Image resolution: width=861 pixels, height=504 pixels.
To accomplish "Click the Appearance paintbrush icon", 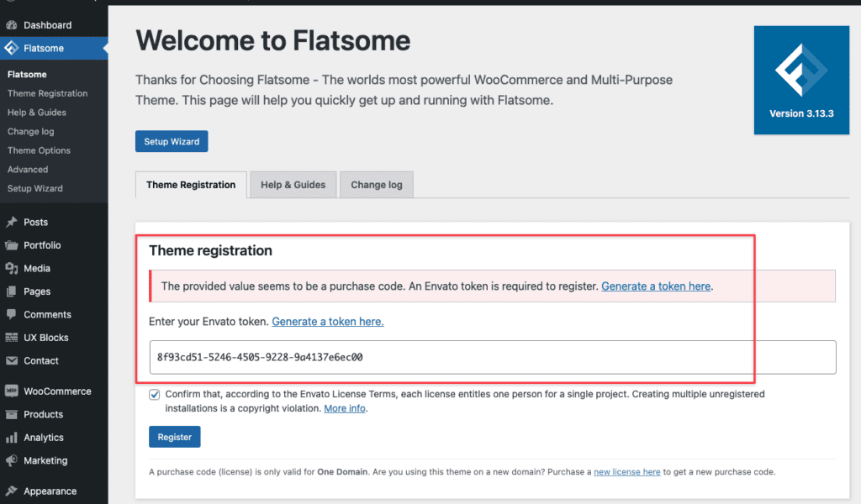I will 12,491.
